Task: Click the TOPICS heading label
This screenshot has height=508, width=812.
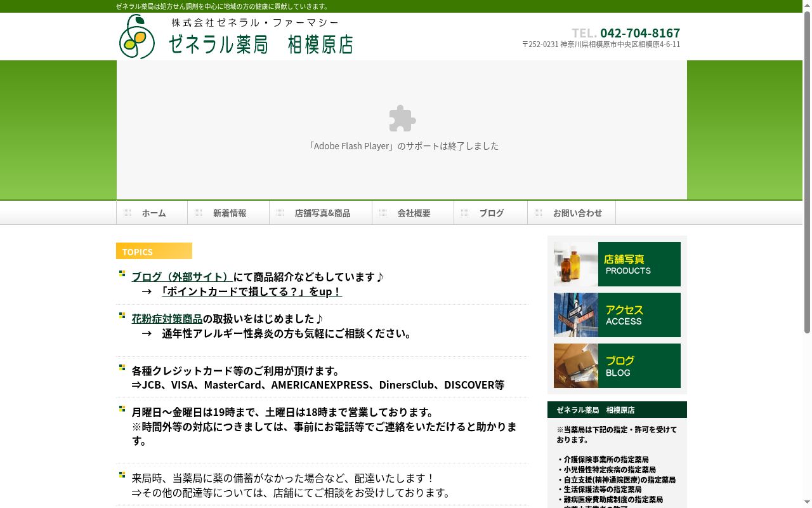Action: pyautogui.click(x=154, y=251)
